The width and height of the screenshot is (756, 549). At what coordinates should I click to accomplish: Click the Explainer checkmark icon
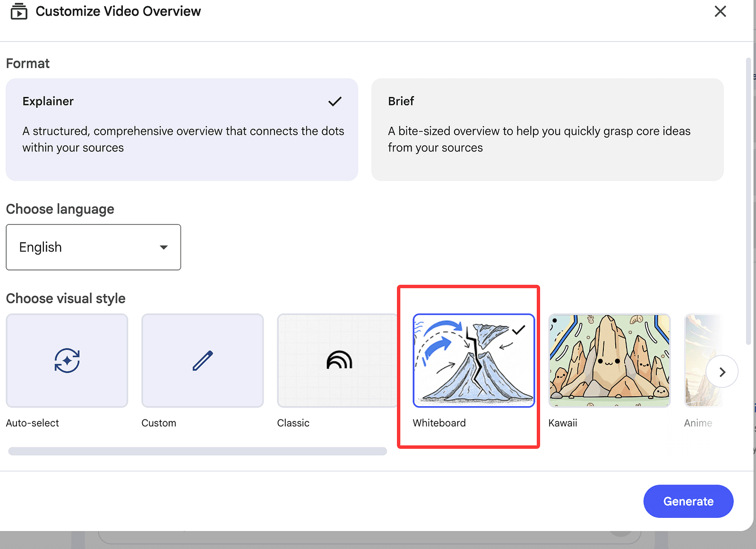(x=335, y=102)
